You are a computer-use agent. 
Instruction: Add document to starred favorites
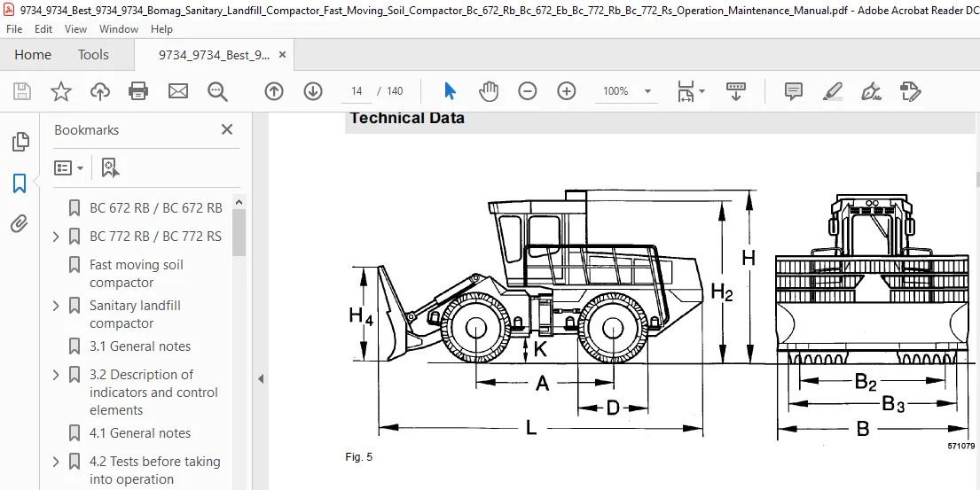pos(60,91)
